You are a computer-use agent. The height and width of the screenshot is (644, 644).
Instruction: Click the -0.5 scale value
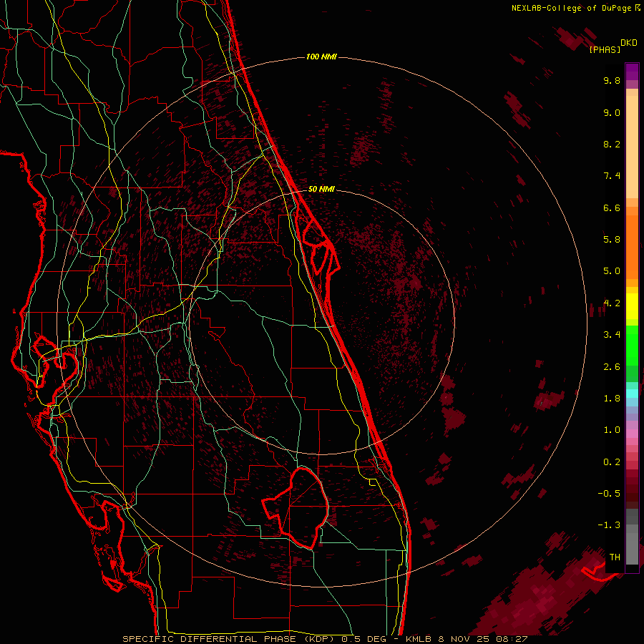pos(609,494)
